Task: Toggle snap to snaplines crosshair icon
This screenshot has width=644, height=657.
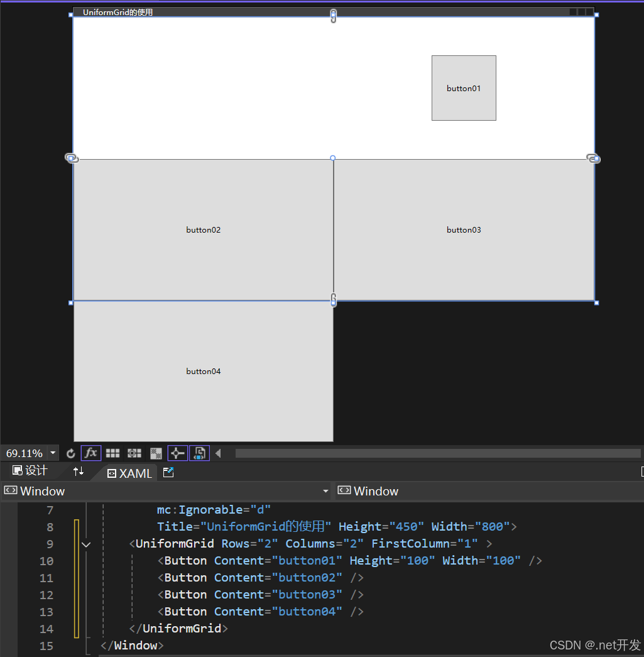Action: point(178,453)
